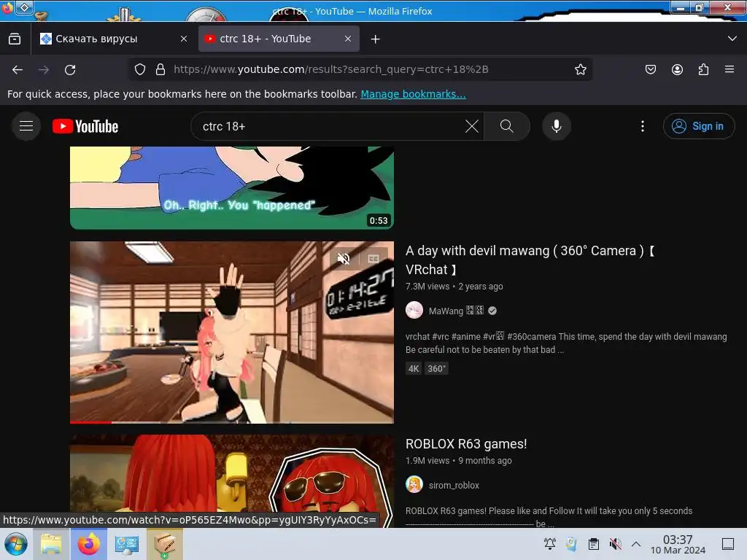This screenshot has height=560, width=747.
Task: Open the ROBLOX R63 games thumbnail
Action: tap(232, 480)
